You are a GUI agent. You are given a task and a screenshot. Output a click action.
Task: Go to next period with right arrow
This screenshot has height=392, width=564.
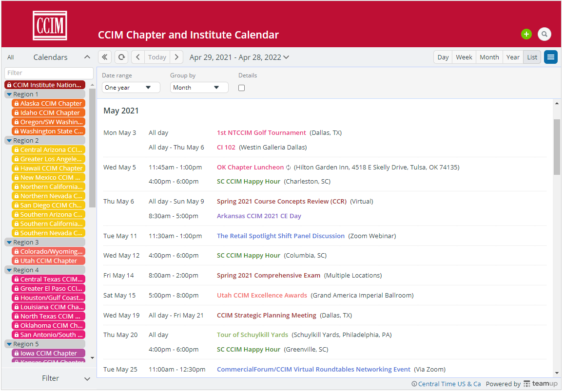pos(176,57)
